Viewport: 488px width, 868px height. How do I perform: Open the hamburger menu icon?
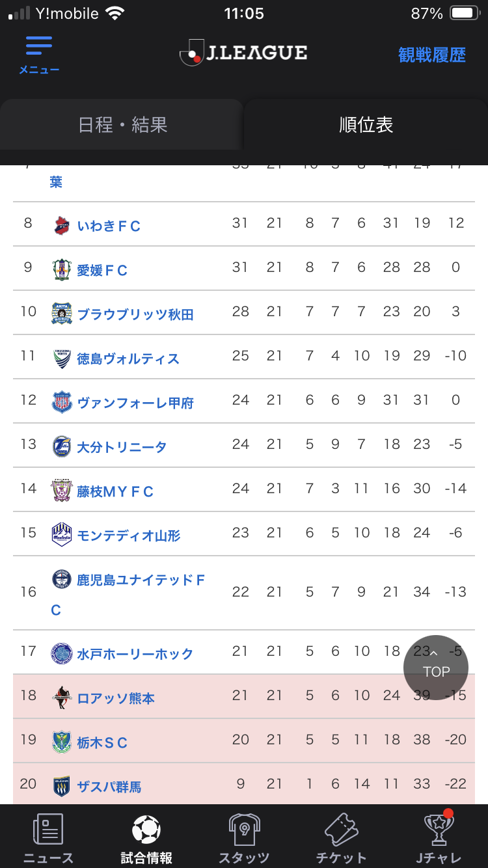coord(39,47)
